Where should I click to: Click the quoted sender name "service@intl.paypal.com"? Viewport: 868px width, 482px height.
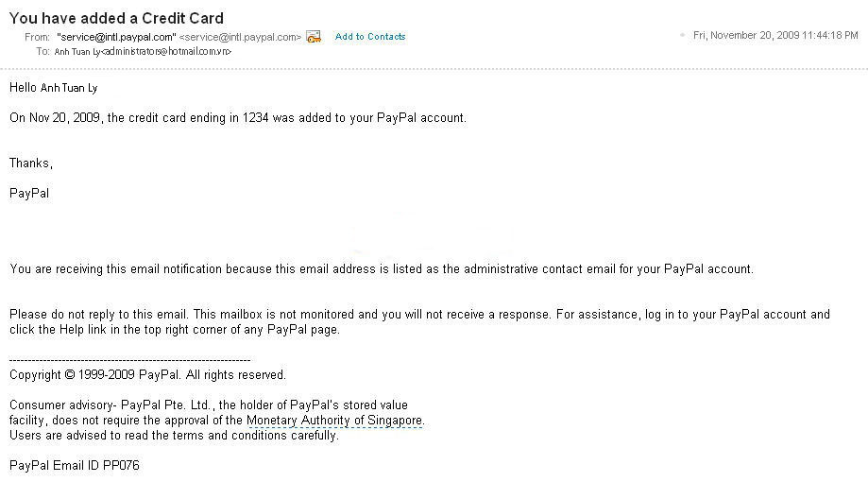coord(116,37)
